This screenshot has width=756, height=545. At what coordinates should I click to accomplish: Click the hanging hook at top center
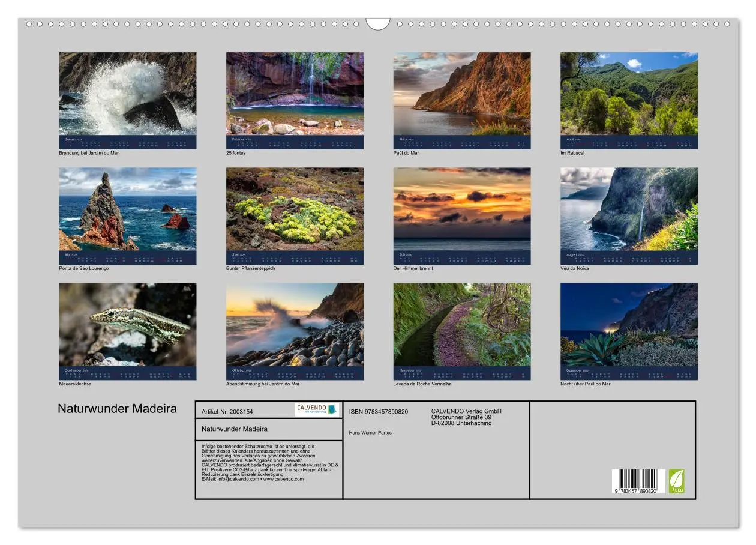[x=378, y=24]
